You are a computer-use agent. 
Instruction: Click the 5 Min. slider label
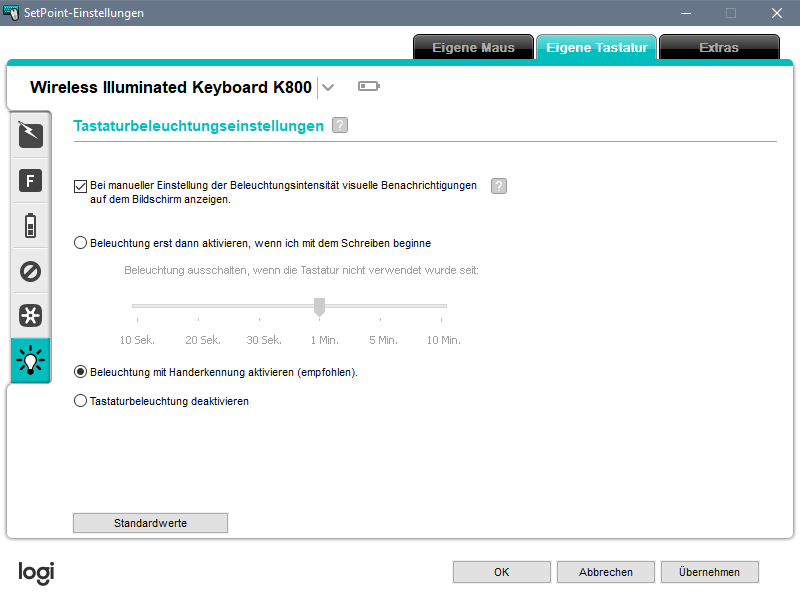click(383, 340)
